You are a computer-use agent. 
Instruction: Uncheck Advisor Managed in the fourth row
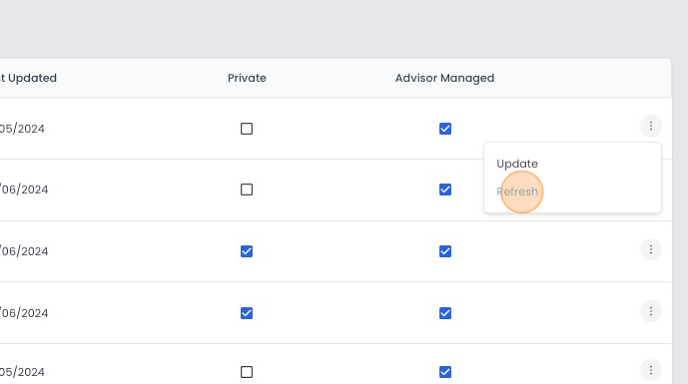click(x=445, y=313)
